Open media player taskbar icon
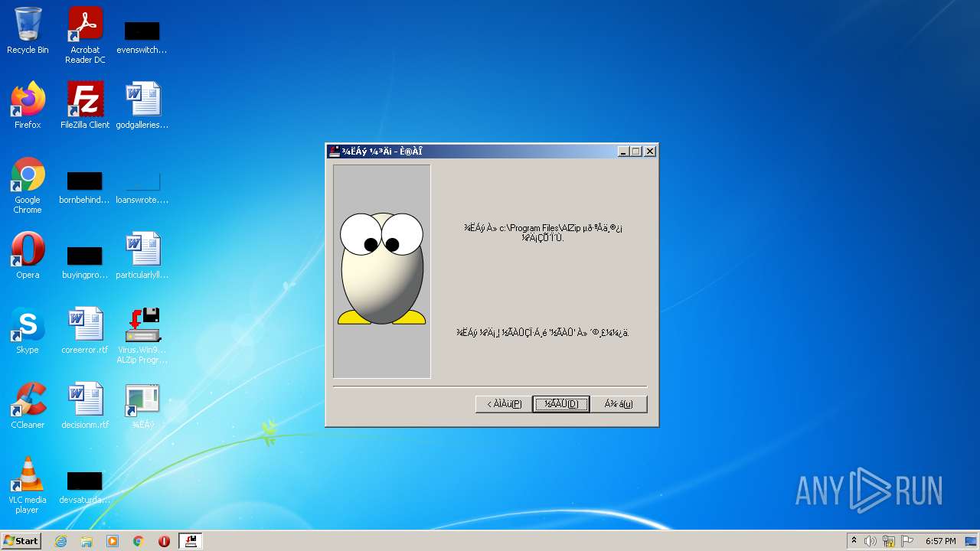980x551 pixels. pyautogui.click(x=113, y=541)
